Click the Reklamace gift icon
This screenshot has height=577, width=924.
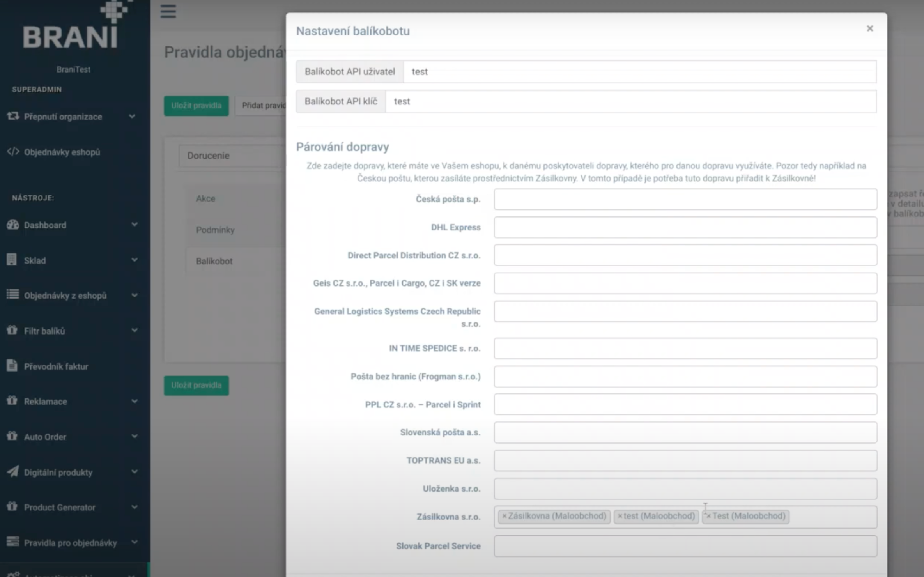coord(12,401)
